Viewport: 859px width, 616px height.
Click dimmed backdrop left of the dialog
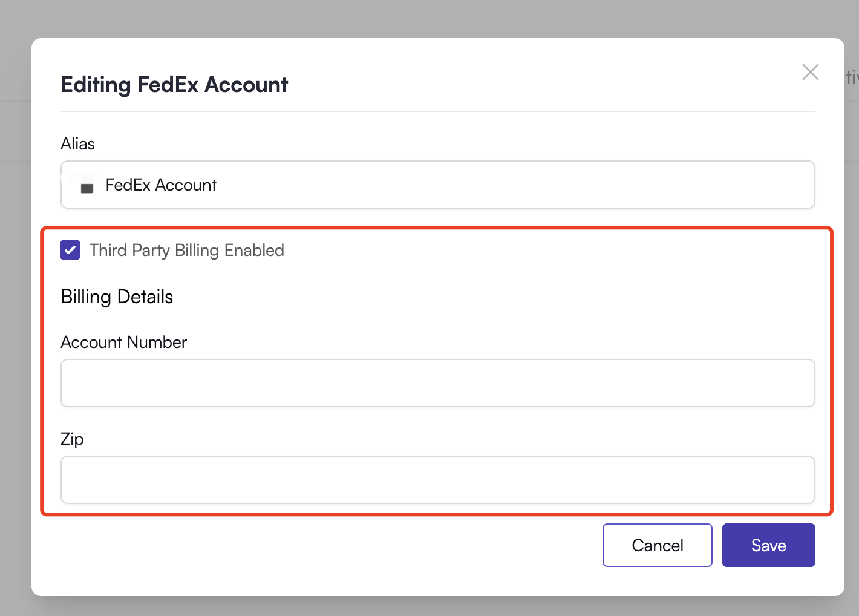(15, 303)
